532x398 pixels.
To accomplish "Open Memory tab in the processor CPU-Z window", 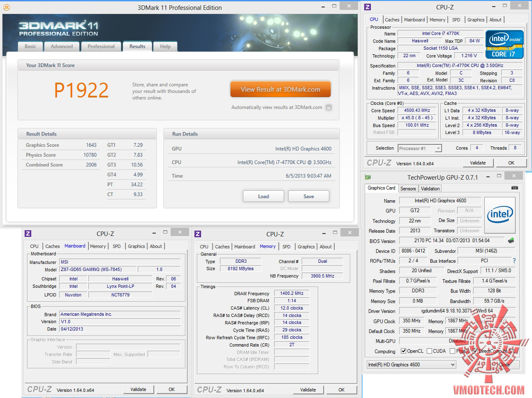I will click(437, 20).
